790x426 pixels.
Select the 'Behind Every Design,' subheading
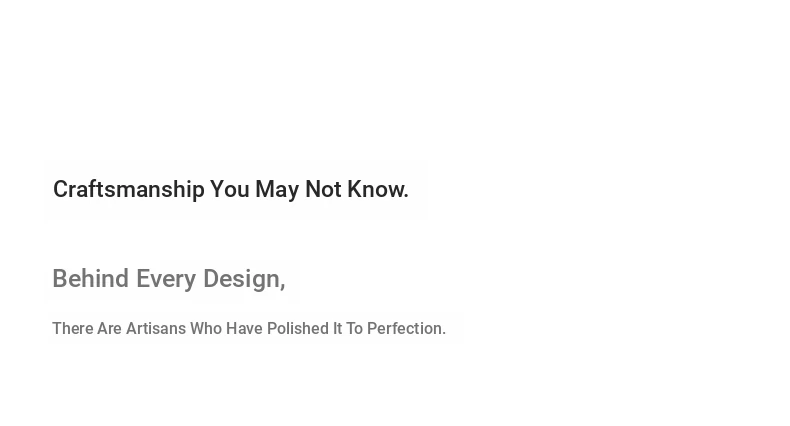[169, 279]
